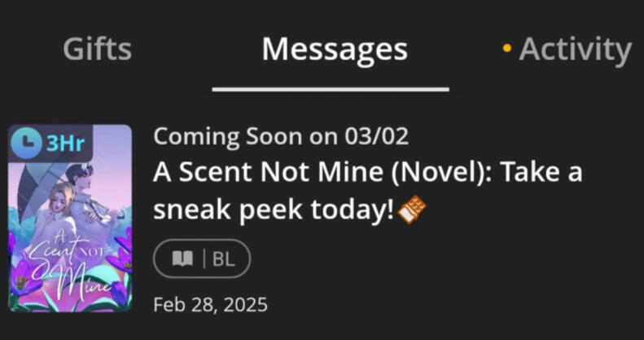Click the orange notification dot beside Activity
The image size is (644, 340).
[x=507, y=48]
